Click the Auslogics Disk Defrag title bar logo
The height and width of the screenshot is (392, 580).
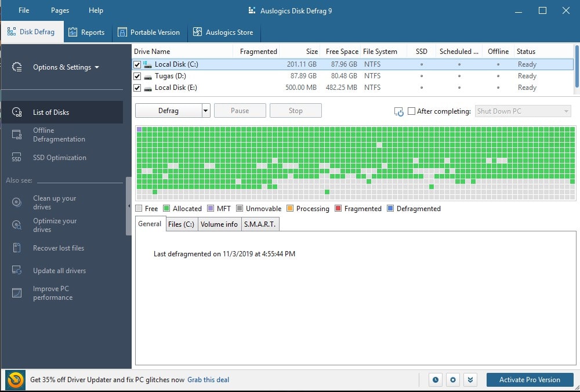(252, 10)
